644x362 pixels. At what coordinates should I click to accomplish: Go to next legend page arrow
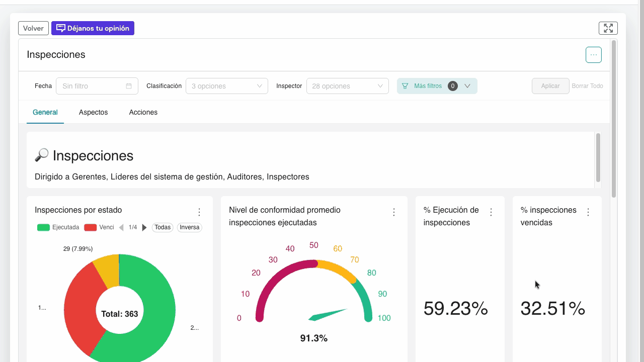144,227
